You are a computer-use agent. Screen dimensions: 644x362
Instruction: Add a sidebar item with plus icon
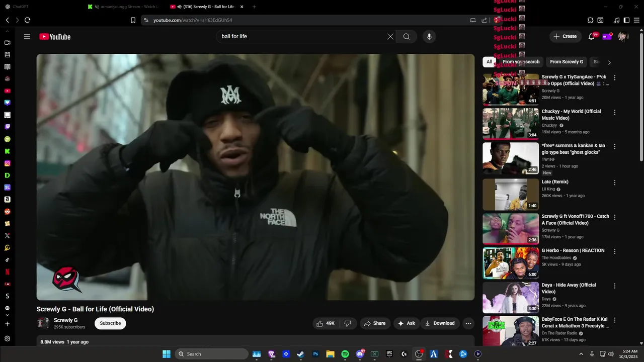(8, 324)
